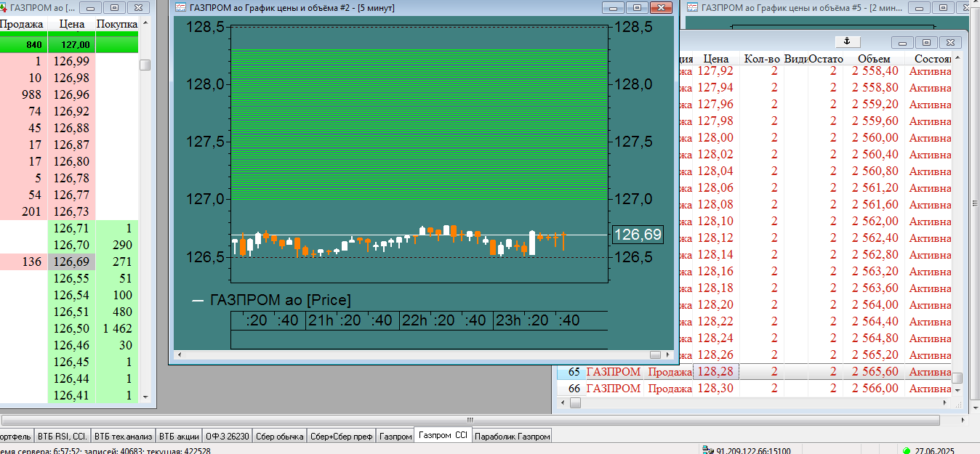Click the order book scrollbar down arrow
This screenshot has height=454, width=980.
(145, 397)
